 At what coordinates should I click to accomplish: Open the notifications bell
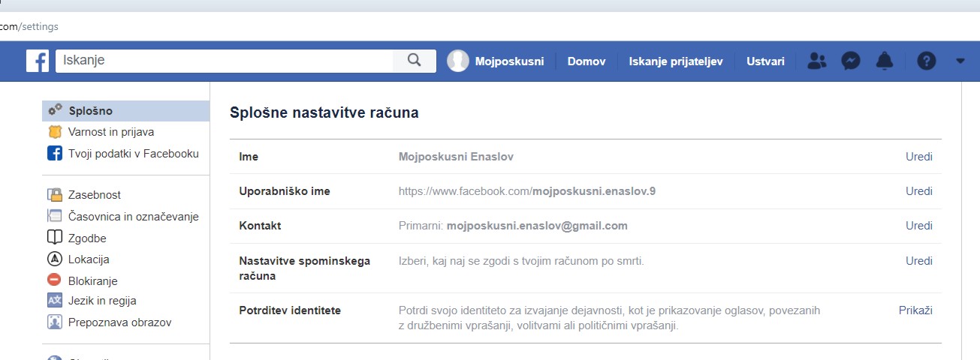click(885, 61)
